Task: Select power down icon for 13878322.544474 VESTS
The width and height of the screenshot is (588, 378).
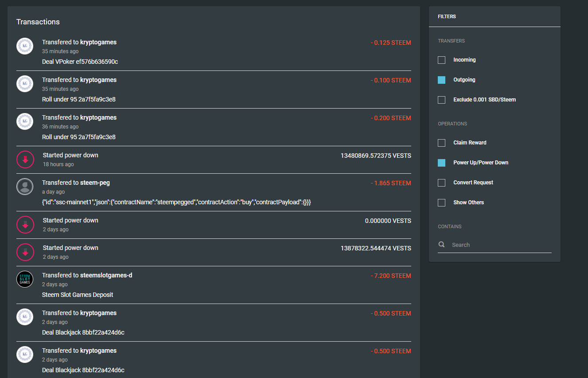Action: tap(25, 252)
